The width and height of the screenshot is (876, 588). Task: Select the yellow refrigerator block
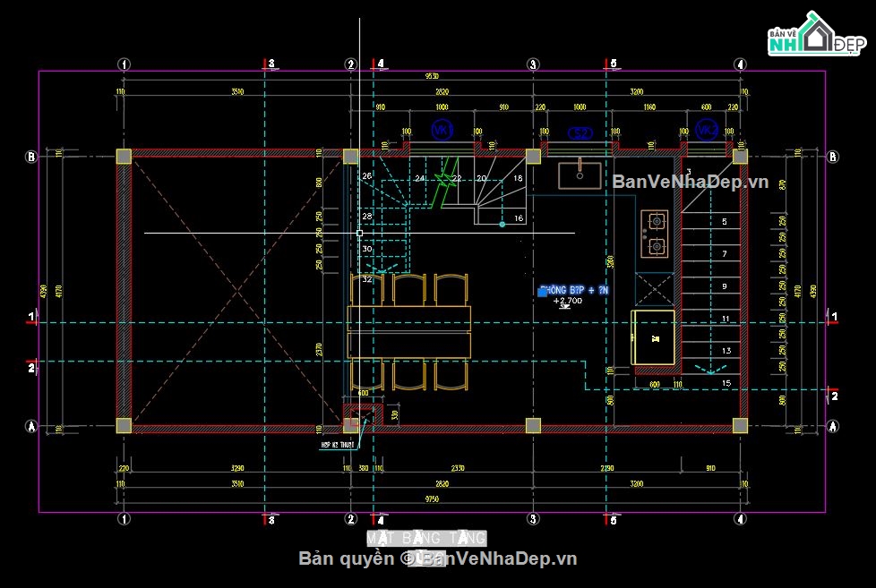click(x=654, y=337)
